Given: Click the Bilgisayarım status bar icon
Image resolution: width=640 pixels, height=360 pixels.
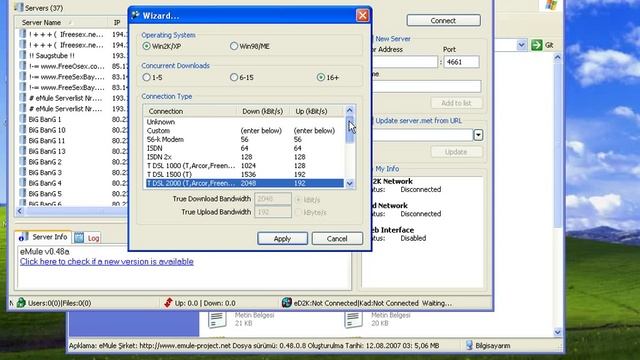Looking at the screenshot, I should tap(469, 346).
